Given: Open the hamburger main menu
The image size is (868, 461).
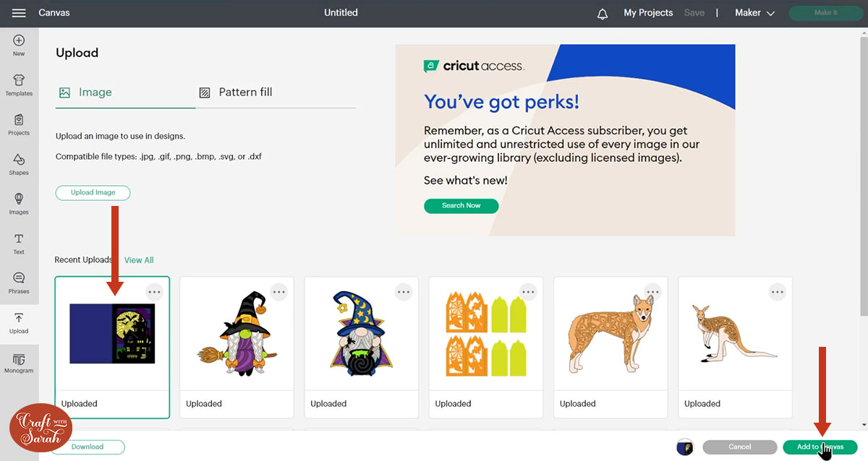Looking at the screenshot, I should [19, 13].
